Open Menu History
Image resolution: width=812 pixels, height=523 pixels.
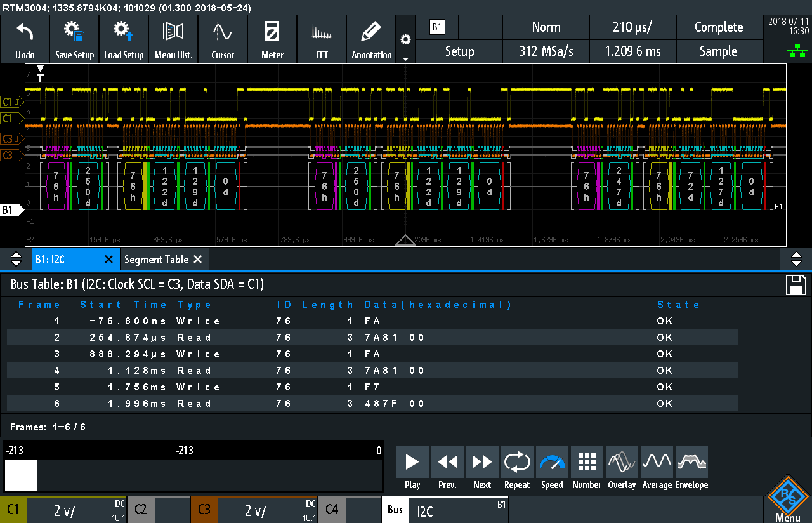[x=173, y=39]
